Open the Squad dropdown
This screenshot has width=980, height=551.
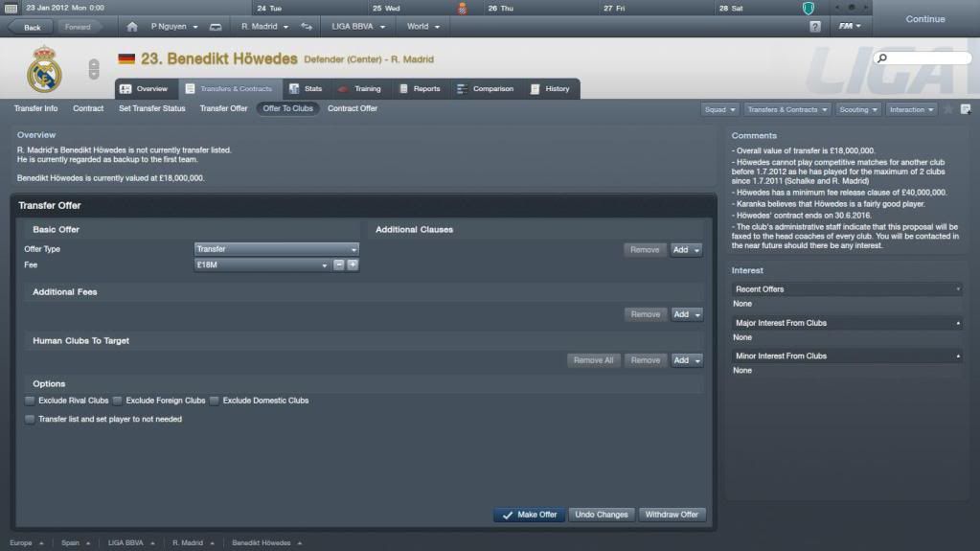[x=719, y=109]
